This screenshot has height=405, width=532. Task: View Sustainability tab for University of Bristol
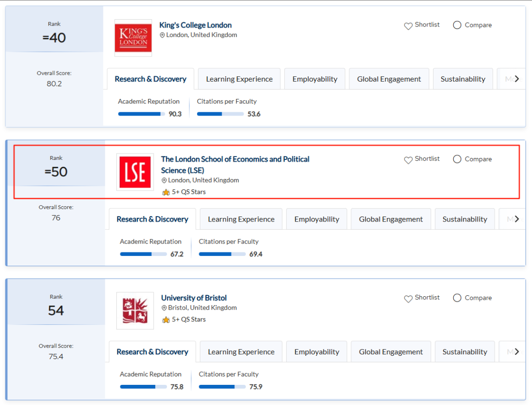pos(465,352)
